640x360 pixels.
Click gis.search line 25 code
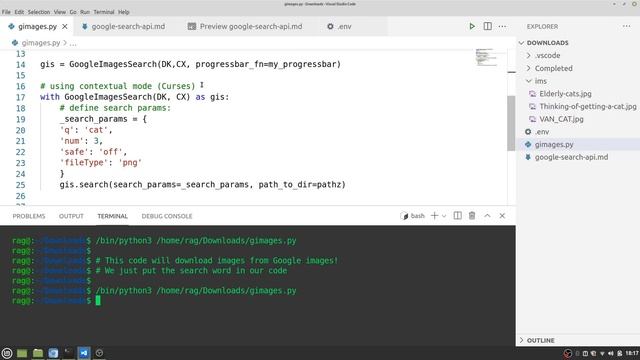click(x=202, y=184)
